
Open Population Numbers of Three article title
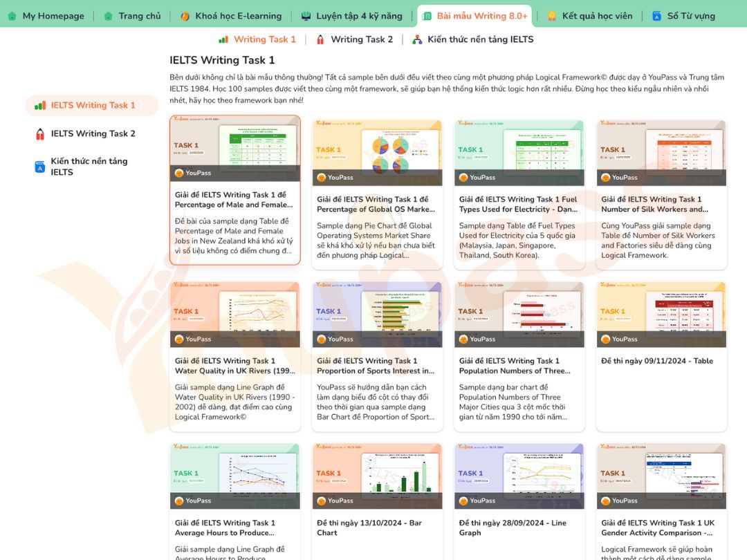point(515,366)
